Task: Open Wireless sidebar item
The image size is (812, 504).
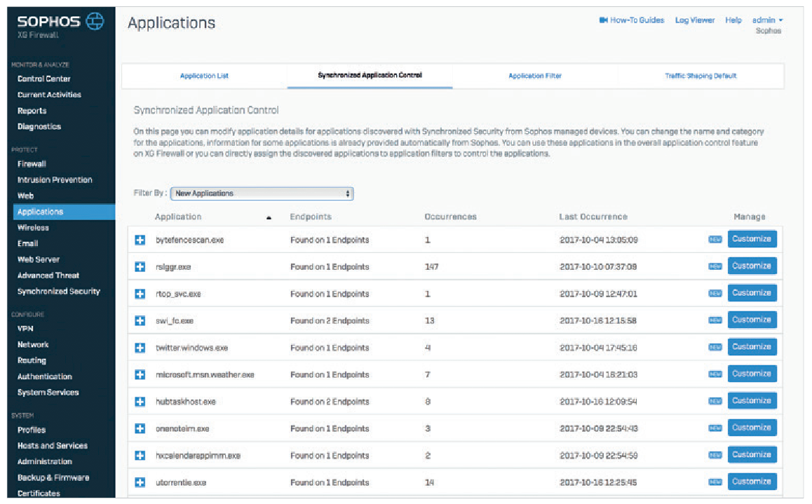Action: [33, 228]
